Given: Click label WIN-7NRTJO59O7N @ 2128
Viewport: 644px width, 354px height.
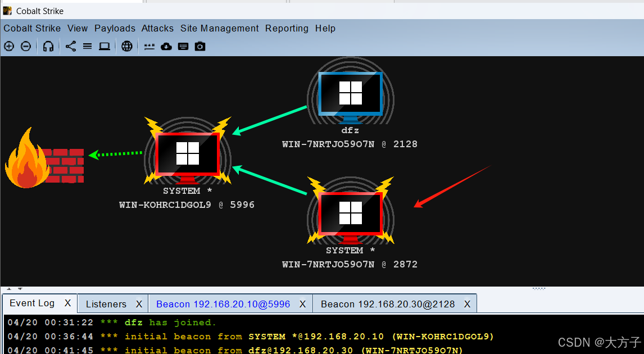Looking at the screenshot, I should (x=350, y=144).
